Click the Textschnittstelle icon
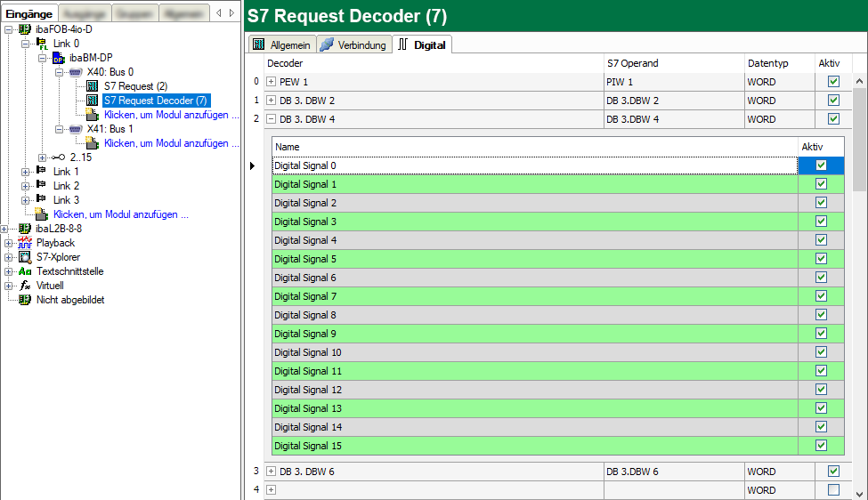868x500 pixels. pyautogui.click(x=25, y=271)
